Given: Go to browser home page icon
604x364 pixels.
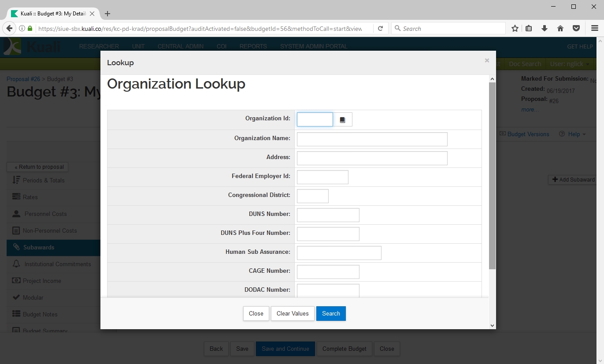Looking at the screenshot, I should [x=560, y=29].
